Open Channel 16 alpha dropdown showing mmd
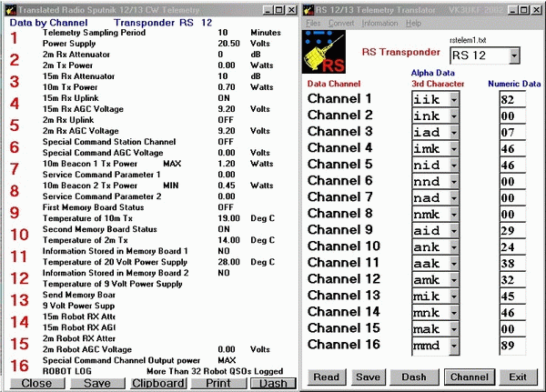 coord(454,346)
